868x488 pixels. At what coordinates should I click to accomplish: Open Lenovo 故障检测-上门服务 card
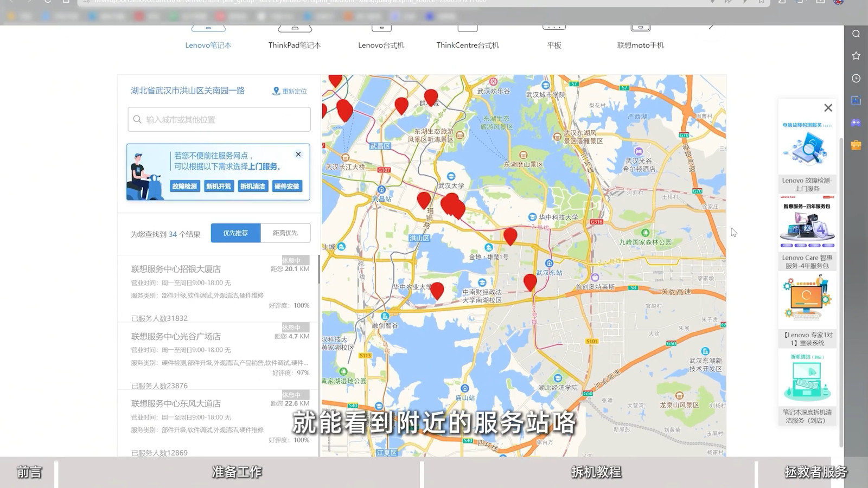point(807,156)
